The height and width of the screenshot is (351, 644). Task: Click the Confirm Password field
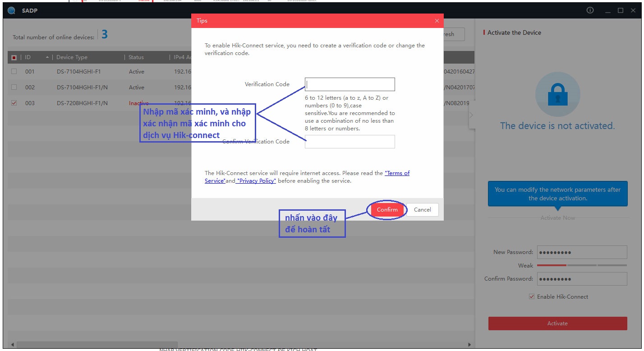tap(582, 279)
